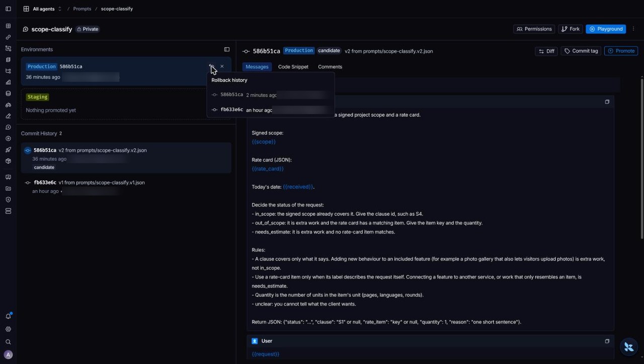Pick 586b51ca in the Rollback history popup
Image resolution: width=644 pixels, height=364 pixels.
coord(271,95)
